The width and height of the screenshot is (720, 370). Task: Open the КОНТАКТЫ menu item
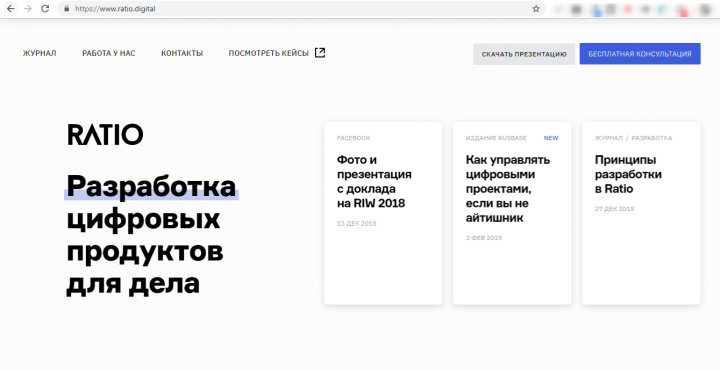click(182, 53)
